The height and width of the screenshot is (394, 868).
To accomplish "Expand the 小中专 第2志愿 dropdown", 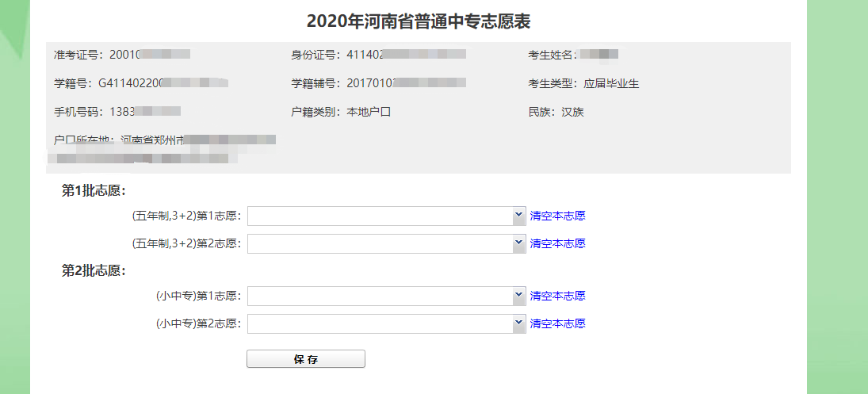I will click(386, 324).
